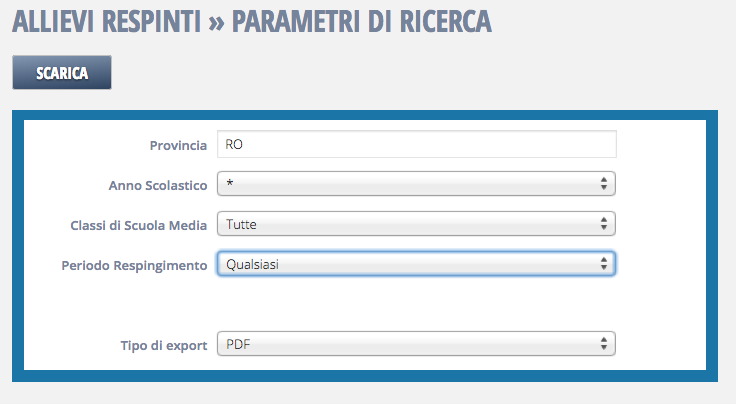Image resolution: width=736 pixels, height=404 pixels.
Task: Click the SCARICA download button
Action: pos(62,73)
